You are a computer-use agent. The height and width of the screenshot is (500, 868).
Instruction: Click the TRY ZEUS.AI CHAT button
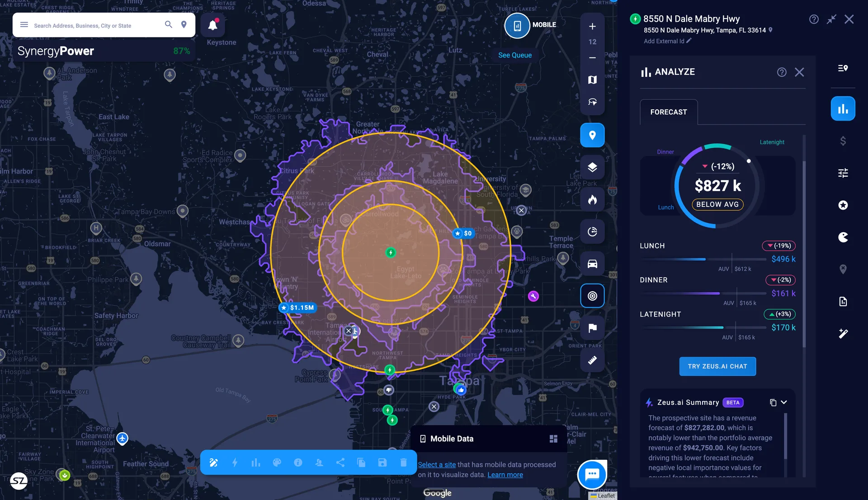tap(717, 366)
